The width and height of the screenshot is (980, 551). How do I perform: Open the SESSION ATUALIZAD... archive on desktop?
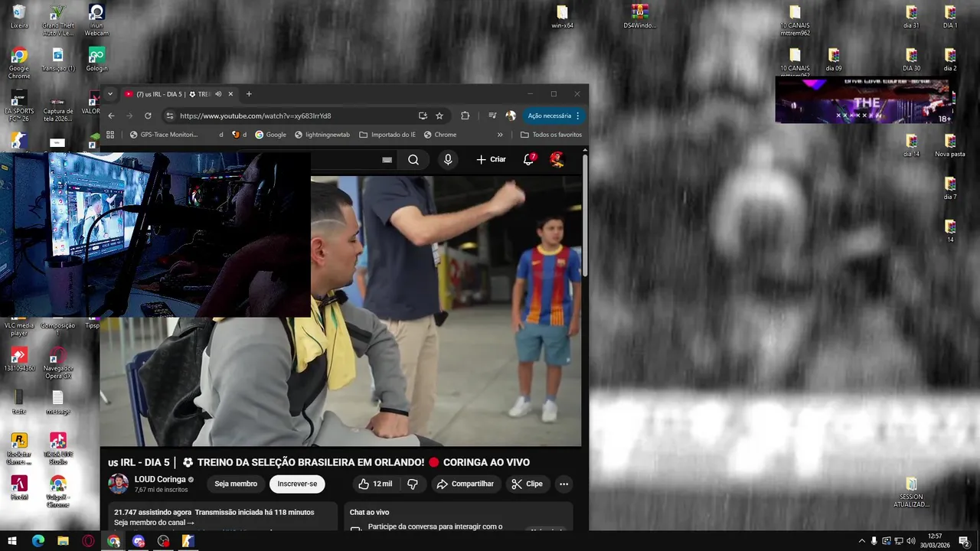pos(911,492)
